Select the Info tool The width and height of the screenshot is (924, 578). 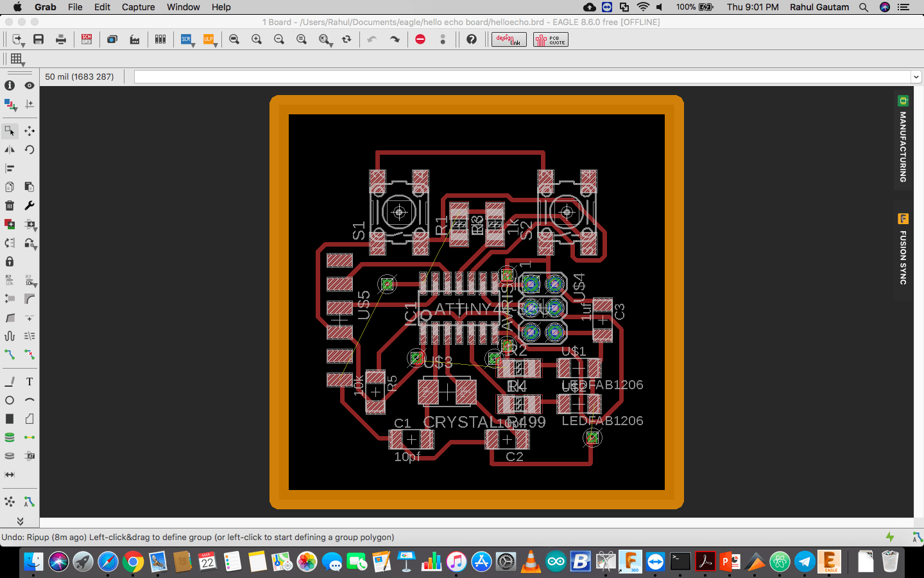point(10,85)
